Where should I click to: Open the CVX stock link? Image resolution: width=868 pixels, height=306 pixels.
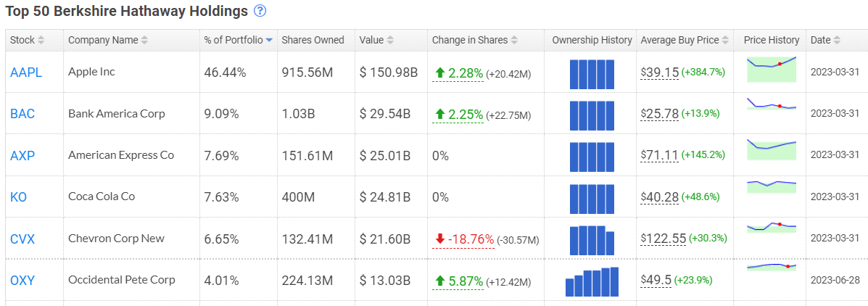22,239
